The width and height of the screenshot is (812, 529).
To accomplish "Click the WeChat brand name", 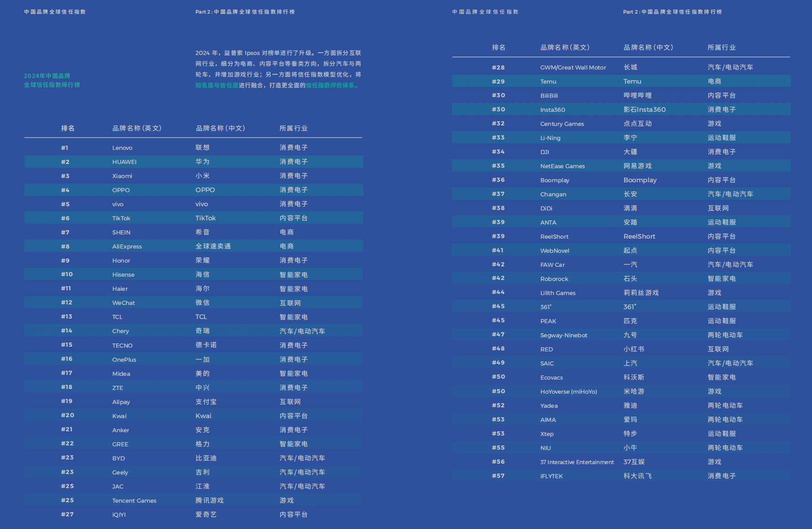I will pos(124,303).
